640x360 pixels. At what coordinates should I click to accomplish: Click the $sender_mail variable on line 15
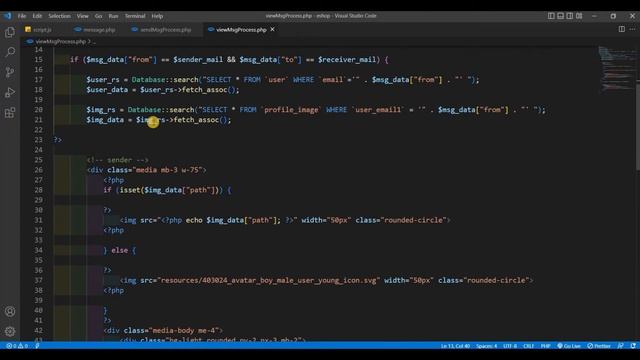coord(198,60)
